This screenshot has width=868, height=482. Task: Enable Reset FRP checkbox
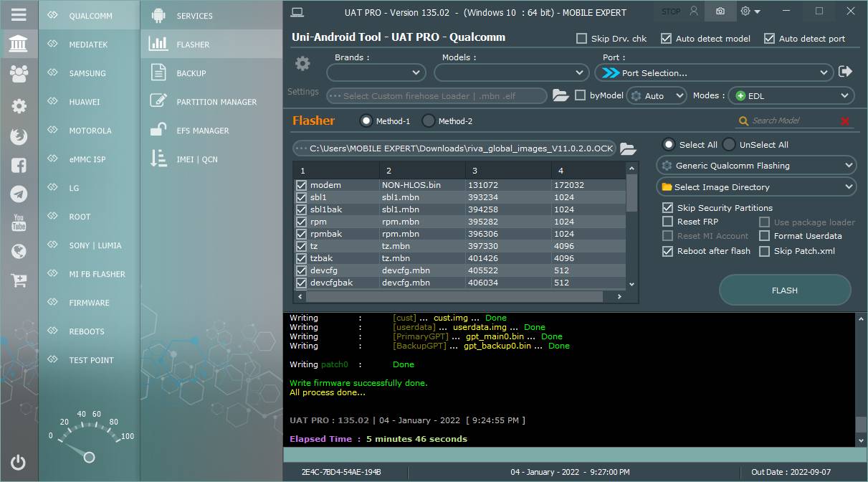tap(668, 222)
